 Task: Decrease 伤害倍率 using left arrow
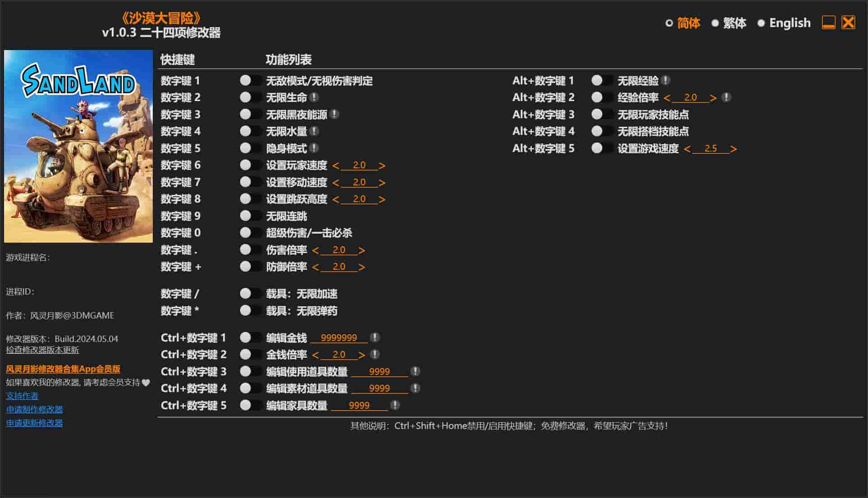tap(315, 250)
